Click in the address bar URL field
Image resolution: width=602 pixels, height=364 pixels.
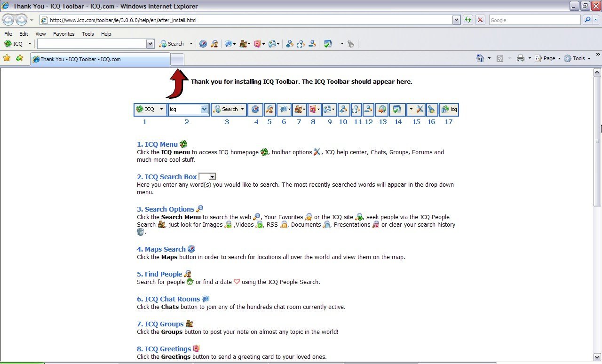click(246, 20)
